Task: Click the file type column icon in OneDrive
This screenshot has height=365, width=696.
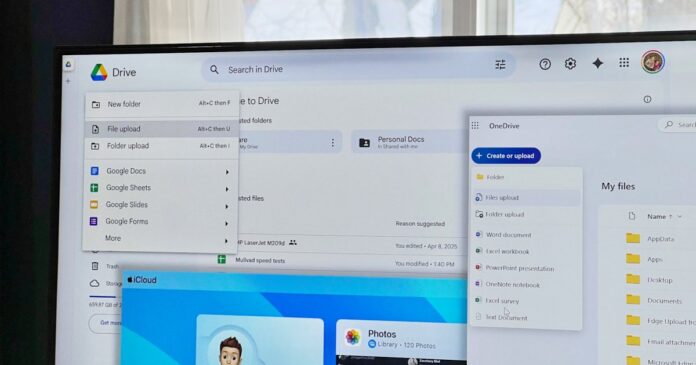Action: pyautogui.click(x=632, y=216)
